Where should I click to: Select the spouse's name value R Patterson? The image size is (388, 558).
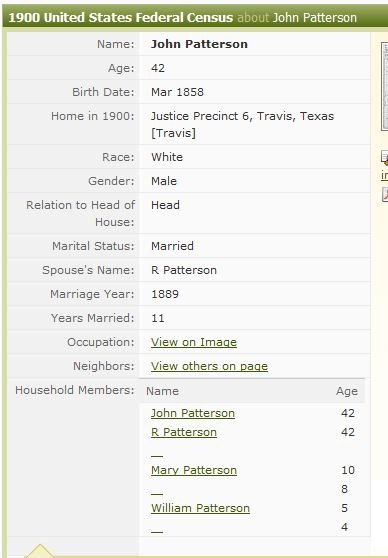click(184, 270)
